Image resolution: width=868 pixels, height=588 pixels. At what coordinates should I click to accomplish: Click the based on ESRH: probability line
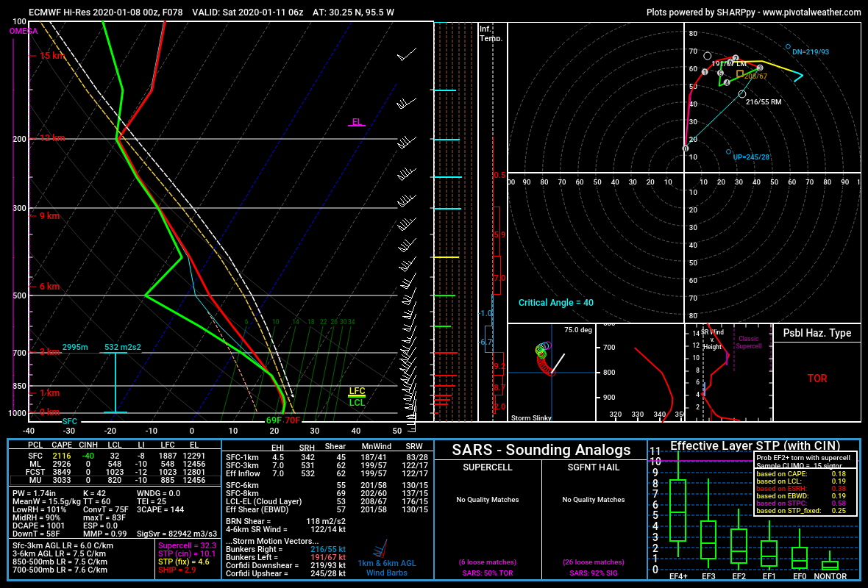coord(801,489)
